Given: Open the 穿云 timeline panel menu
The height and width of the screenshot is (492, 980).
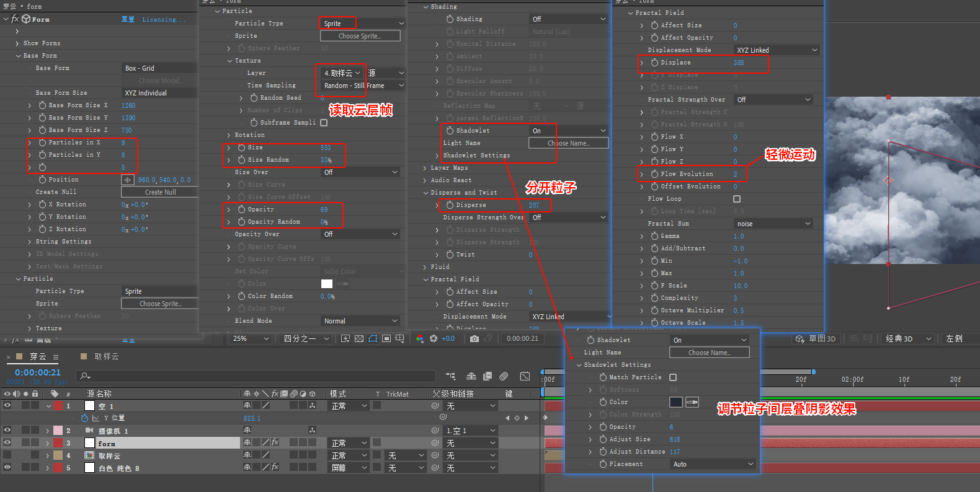Looking at the screenshot, I should (x=56, y=357).
